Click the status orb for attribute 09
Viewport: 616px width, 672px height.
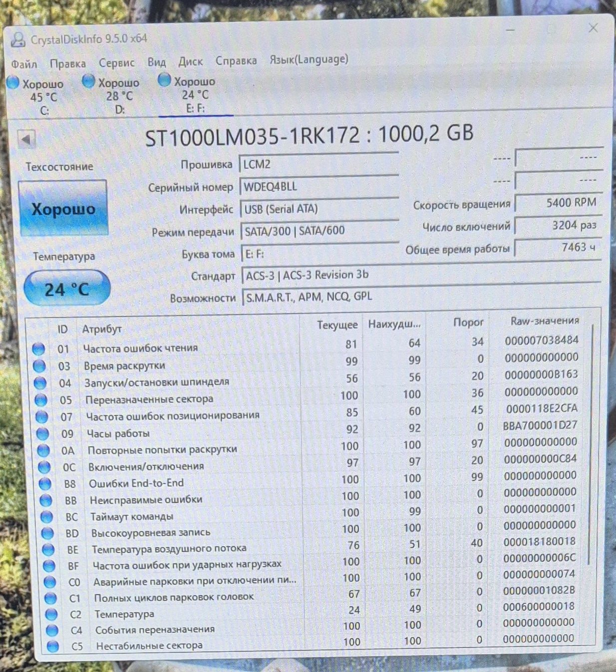point(42,434)
